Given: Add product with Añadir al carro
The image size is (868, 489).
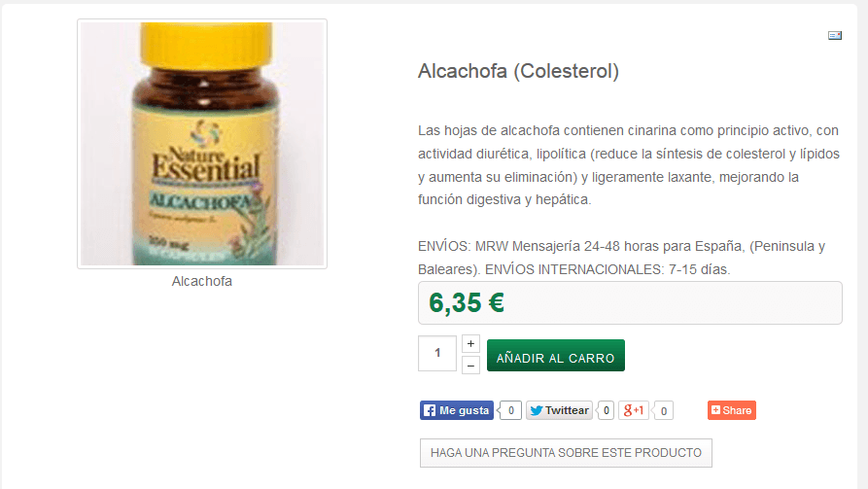Looking at the screenshot, I should pos(556,356).
